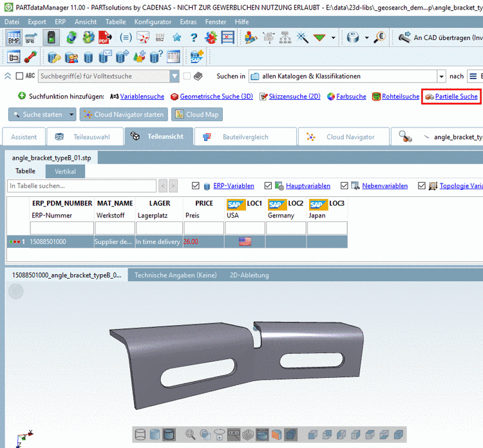Click the Rohteilsuche link
Viewport: 483px width, 448px height.
(x=401, y=97)
